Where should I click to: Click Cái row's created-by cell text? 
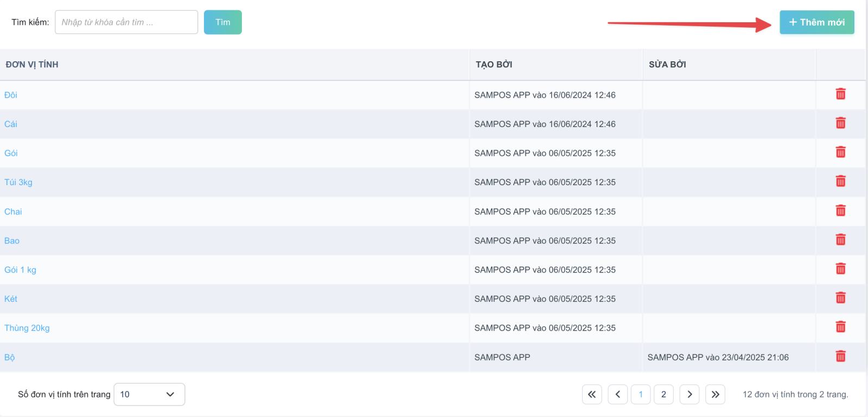[x=545, y=124]
